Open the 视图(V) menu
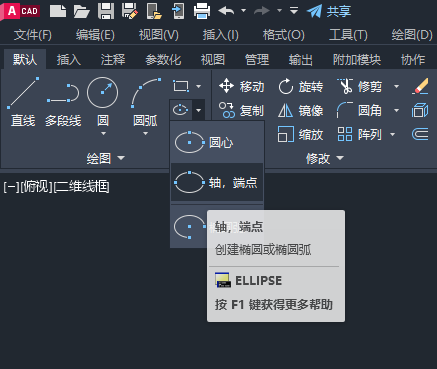Viewport: 437px width, 369px height. point(159,35)
